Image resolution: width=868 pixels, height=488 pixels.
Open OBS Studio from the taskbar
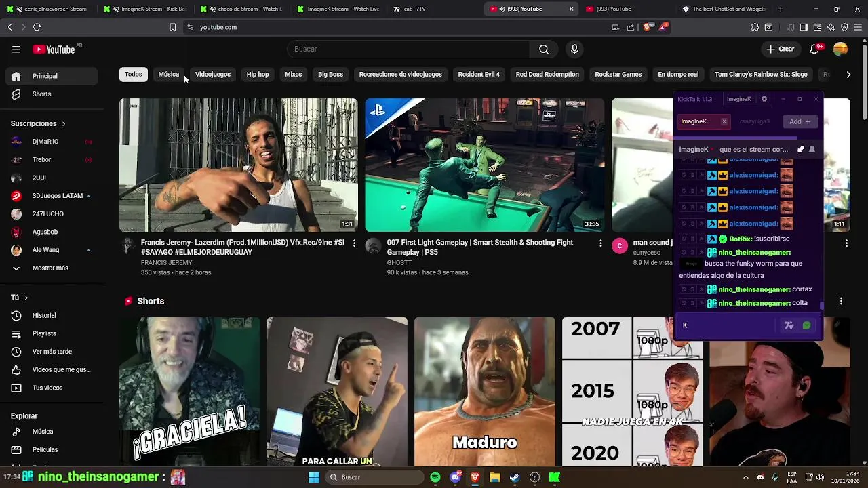coord(535,477)
